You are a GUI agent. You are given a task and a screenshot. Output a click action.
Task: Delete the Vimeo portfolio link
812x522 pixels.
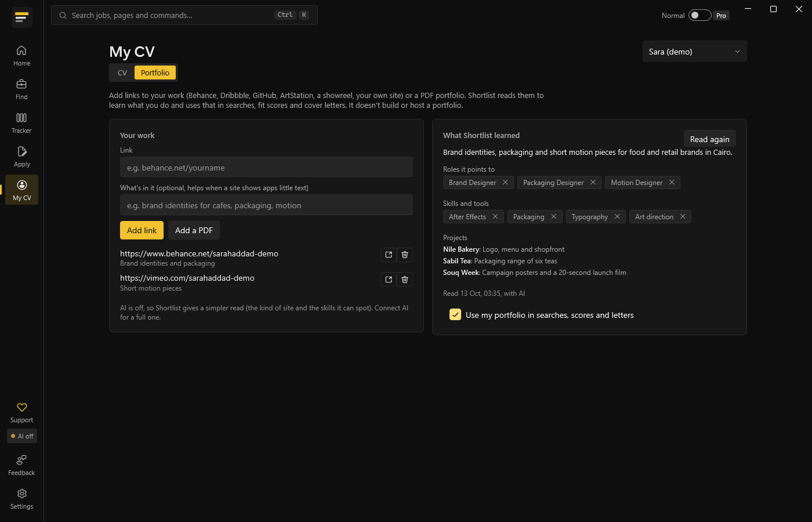click(405, 280)
